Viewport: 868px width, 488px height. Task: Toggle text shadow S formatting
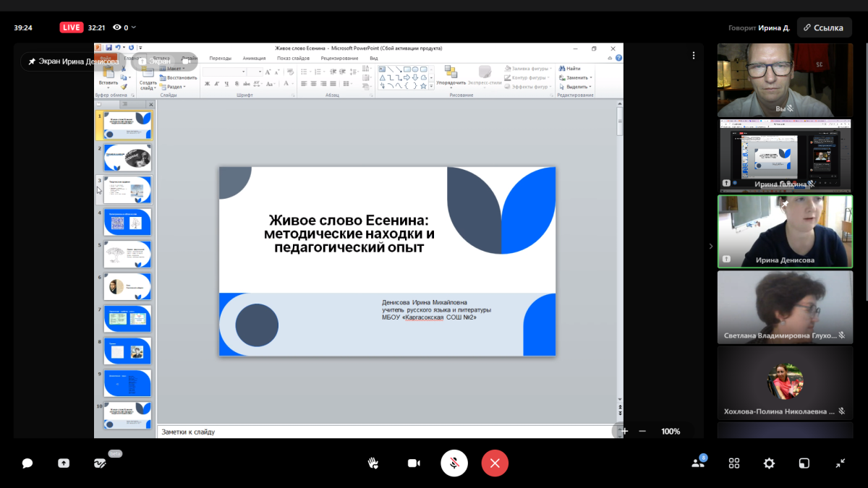click(235, 84)
